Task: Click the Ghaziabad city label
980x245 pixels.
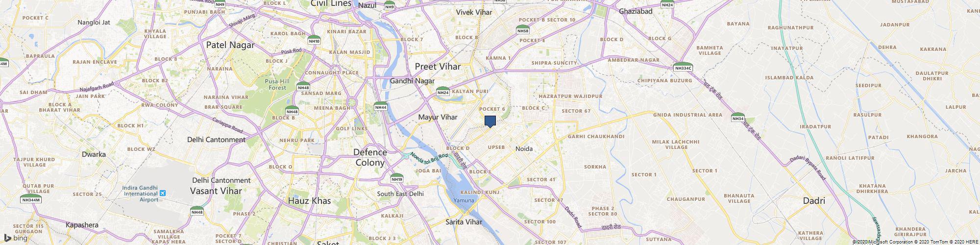Action: [636, 11]
